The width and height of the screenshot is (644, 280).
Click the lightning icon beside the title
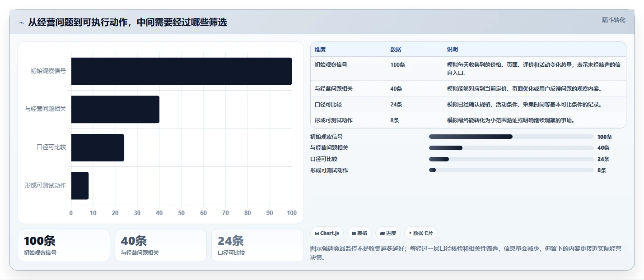point(21,23)
